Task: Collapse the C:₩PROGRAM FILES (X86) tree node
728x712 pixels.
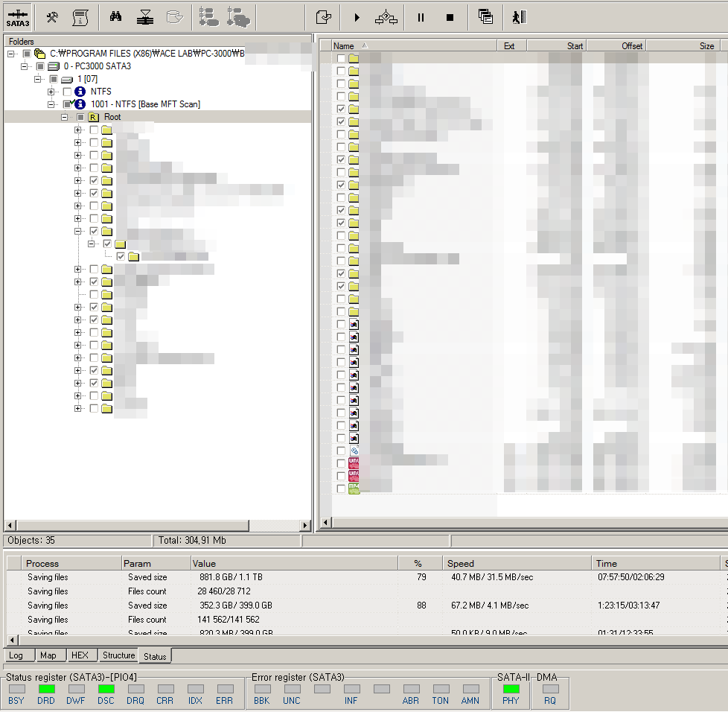Action: (10, 54)
